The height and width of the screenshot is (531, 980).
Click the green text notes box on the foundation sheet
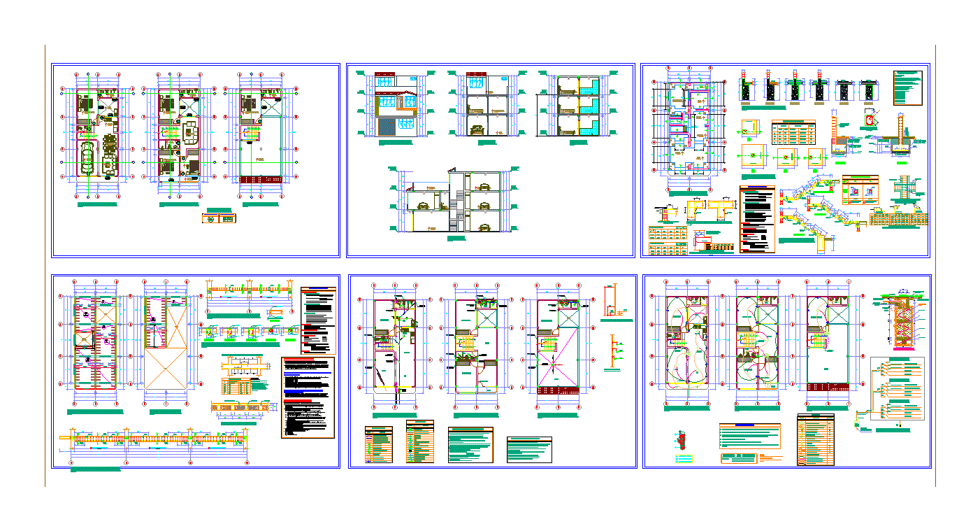908,87
